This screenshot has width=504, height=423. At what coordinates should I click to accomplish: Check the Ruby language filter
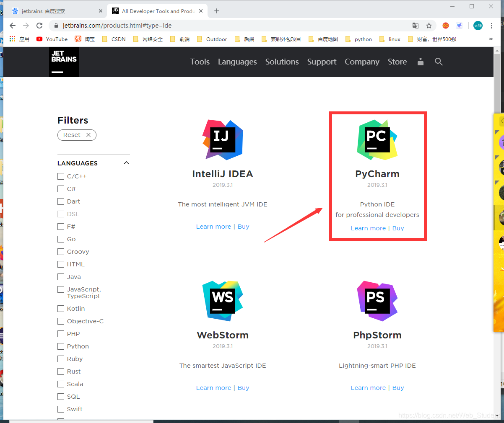pyautogui.click(x=61, y=359)
